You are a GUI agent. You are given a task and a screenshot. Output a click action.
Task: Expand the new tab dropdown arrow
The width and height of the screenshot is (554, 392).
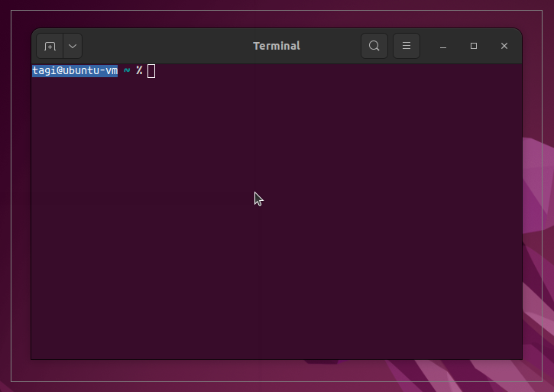[x=73, y=46]
